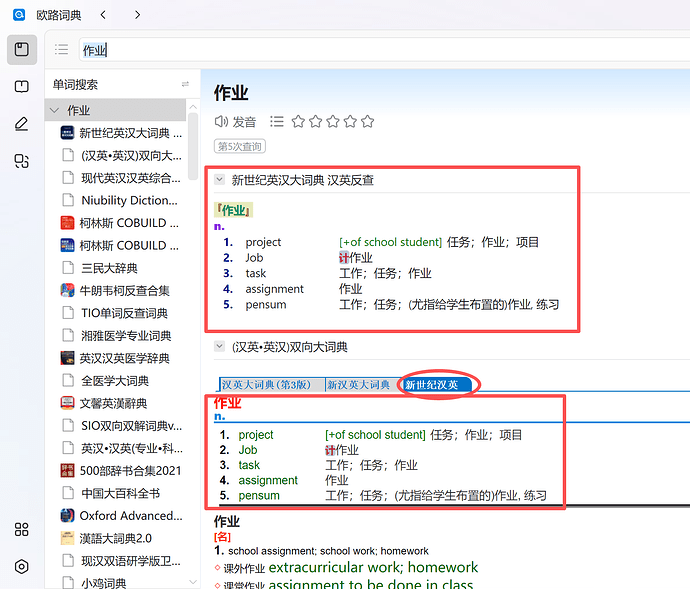The width and height of the screenshot is (690, 589).
Task: Click the search input field containing 作业
Action: (380, 50)
